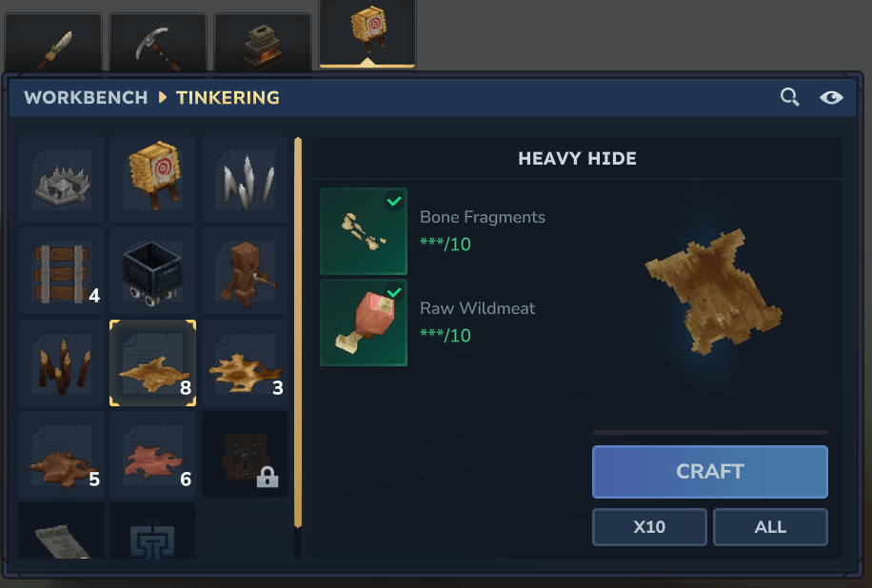Screen dimensions: 872x588
Task: Switch to the furnace crafting tab
Action: (x=263, y=44)
